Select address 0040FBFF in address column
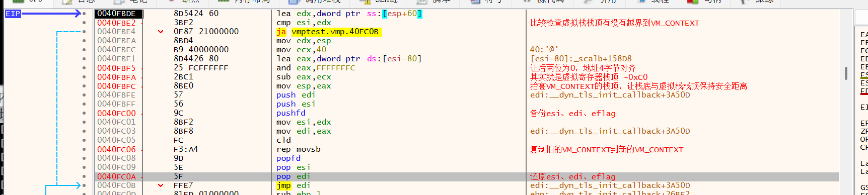The width and height of the screenshot is (868, 195). coord(116,104)
